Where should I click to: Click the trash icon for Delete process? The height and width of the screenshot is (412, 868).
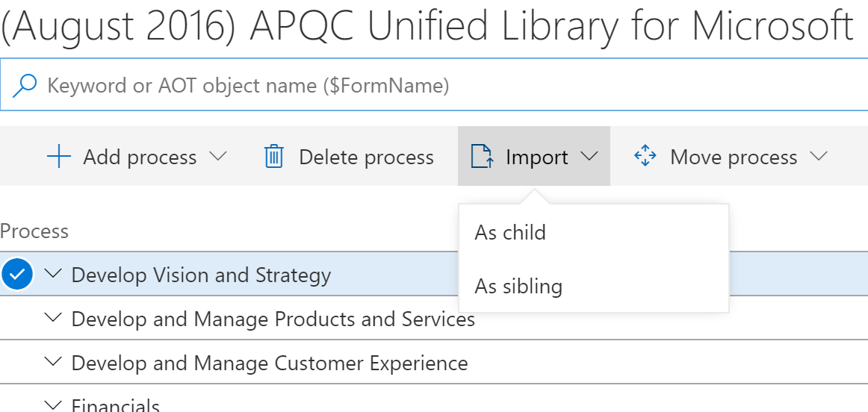[274, 157]
